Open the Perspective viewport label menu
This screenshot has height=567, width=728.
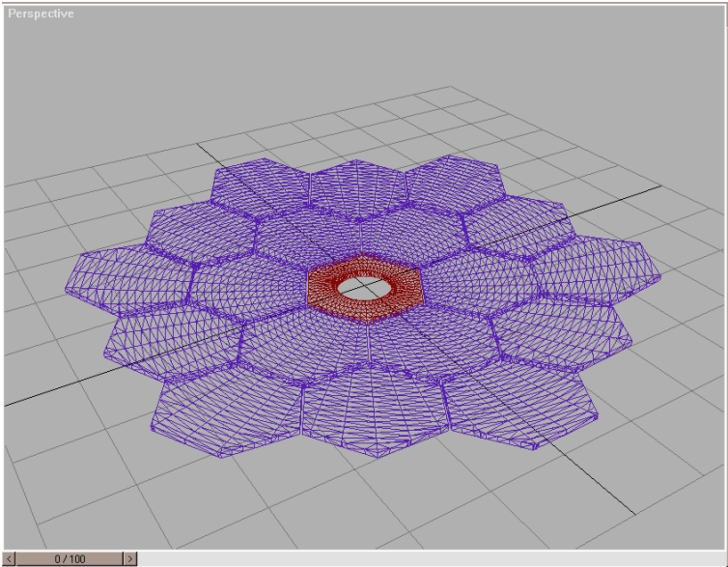point(41,14)
